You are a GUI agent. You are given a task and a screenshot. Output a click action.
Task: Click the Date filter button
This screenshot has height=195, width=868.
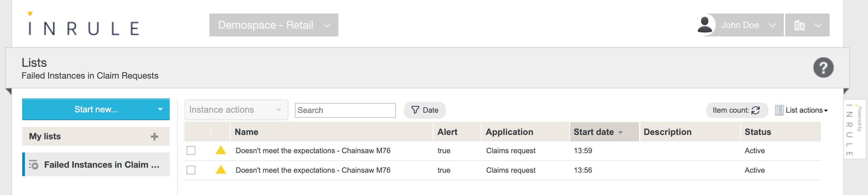425,110
